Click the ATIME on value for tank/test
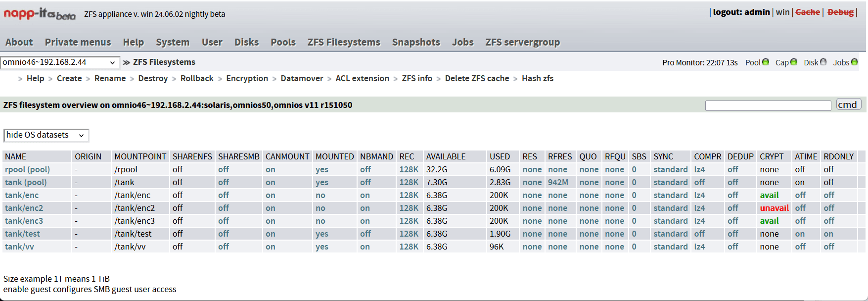 point(800,234)
